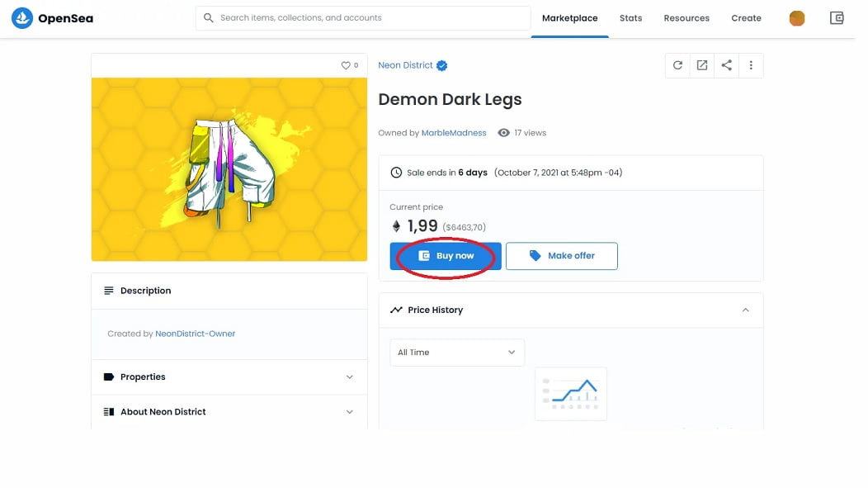This screenshot has width=868, height=488.
Task: Click the verified badge beside Neon District
Action: click(x=441, y=66)
